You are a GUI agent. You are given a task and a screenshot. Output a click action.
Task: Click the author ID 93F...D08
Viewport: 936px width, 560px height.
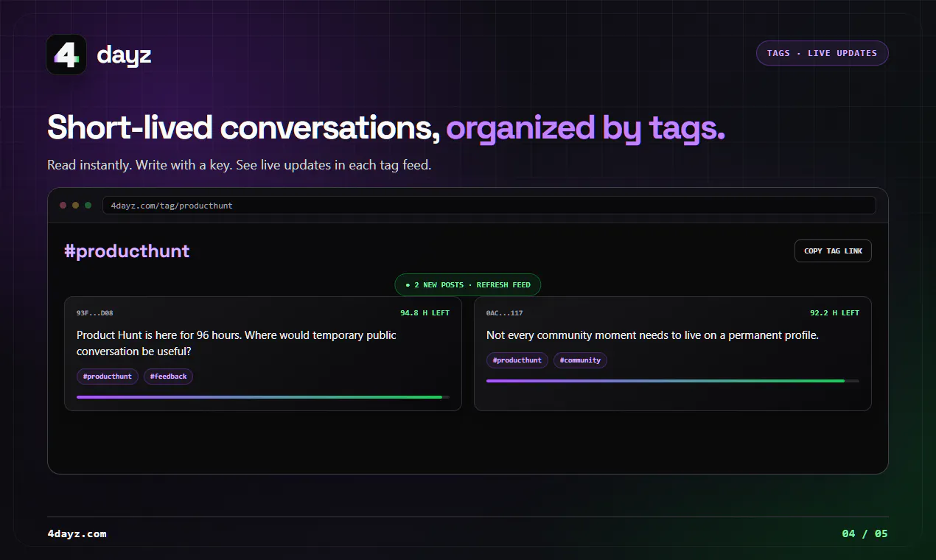(x=95, y=313)
